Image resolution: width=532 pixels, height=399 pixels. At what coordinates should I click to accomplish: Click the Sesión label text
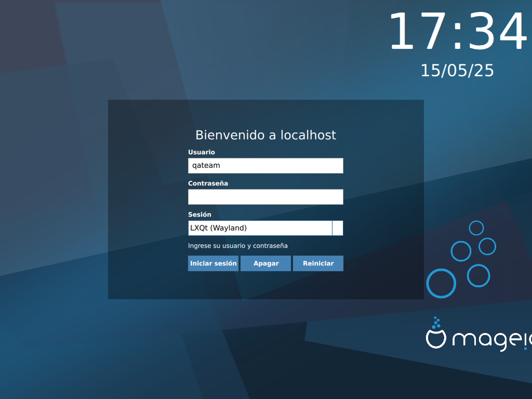[199, 215]
